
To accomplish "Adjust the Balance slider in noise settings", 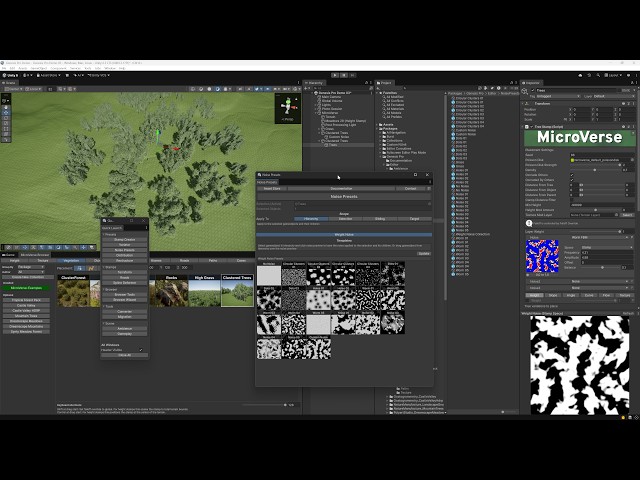I will (x=602, y=267).
